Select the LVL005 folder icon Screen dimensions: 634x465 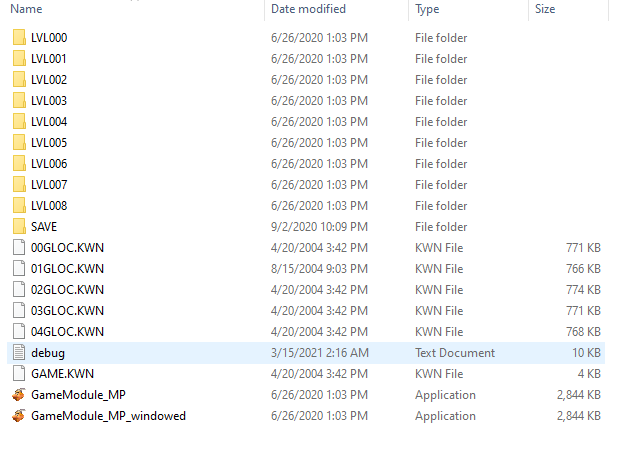pyautogui.click(x=19, y=143)
